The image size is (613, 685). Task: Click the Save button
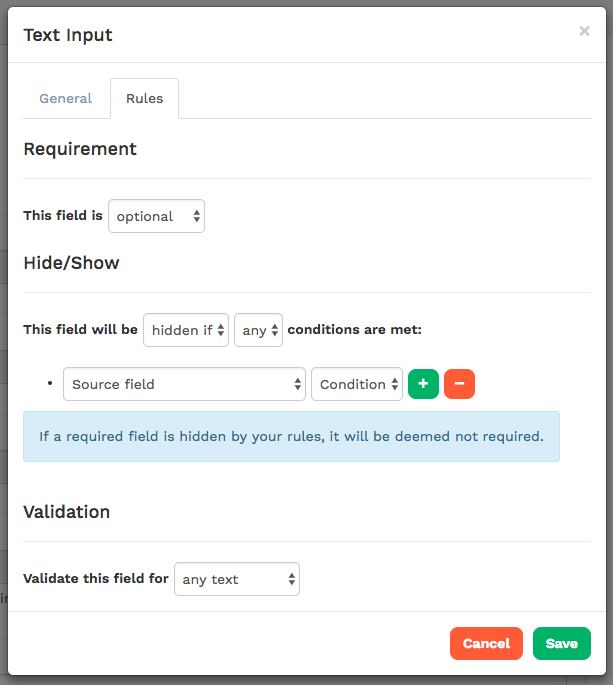pos(561,644)
